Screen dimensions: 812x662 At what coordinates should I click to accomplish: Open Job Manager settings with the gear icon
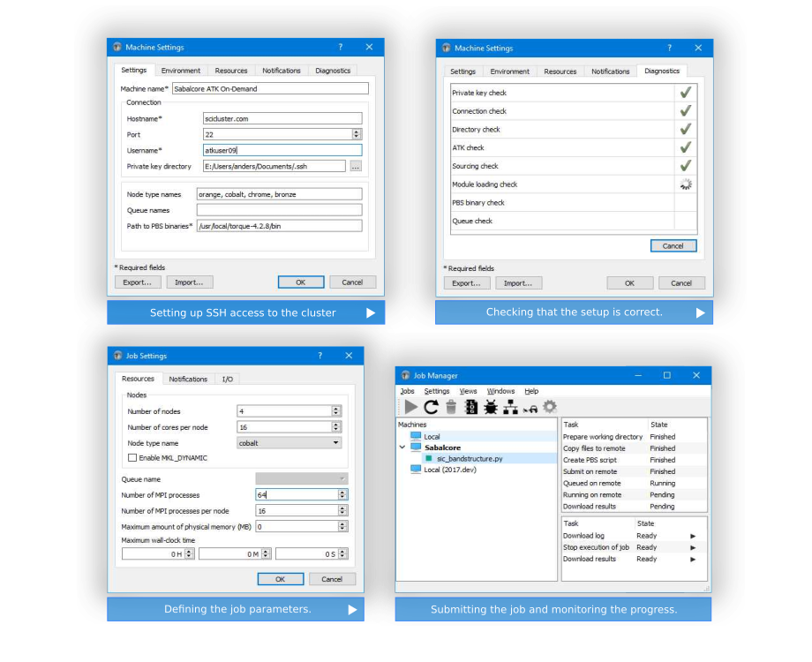pyautogui.click(x=548, y=406)
